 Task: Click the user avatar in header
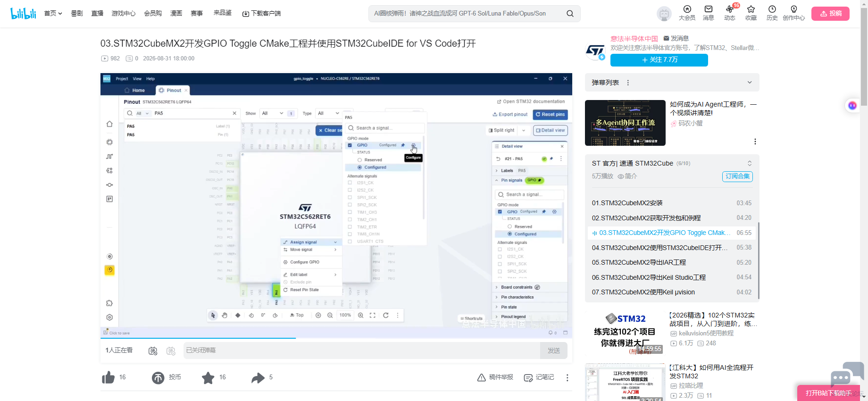(x=664, y=14)
